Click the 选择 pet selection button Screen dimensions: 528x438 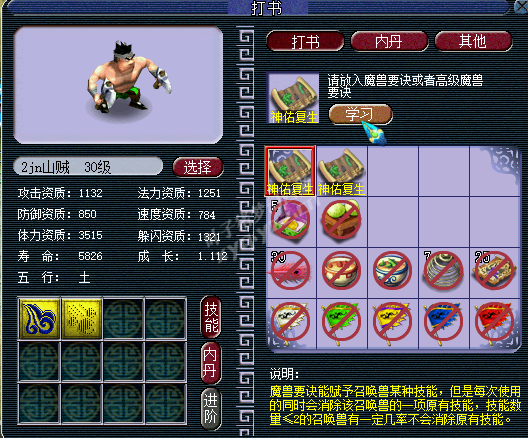pos(198,167)
